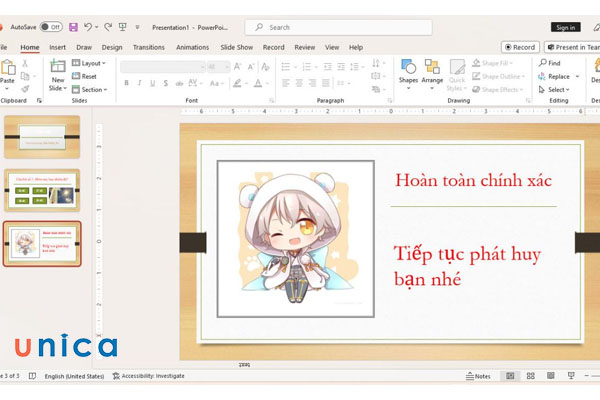Click the Notes button in status bar
Viewport: 600px width, 400px height.
(478, 376)
